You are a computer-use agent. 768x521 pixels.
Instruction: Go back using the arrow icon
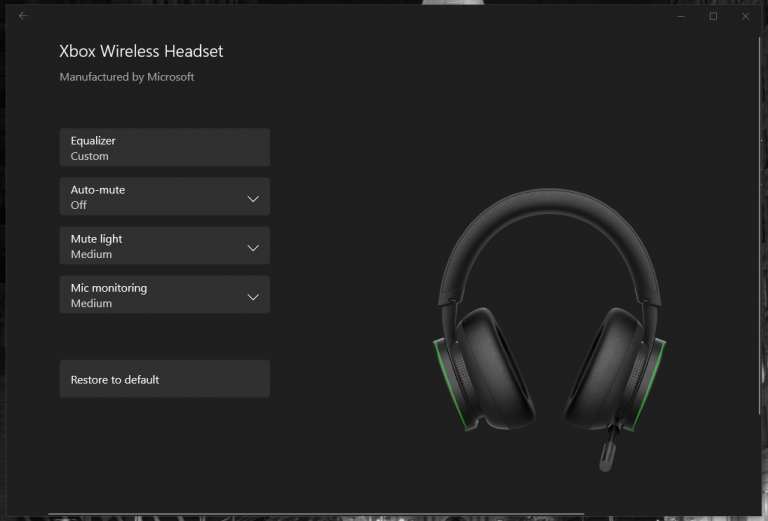pos(23,16)
